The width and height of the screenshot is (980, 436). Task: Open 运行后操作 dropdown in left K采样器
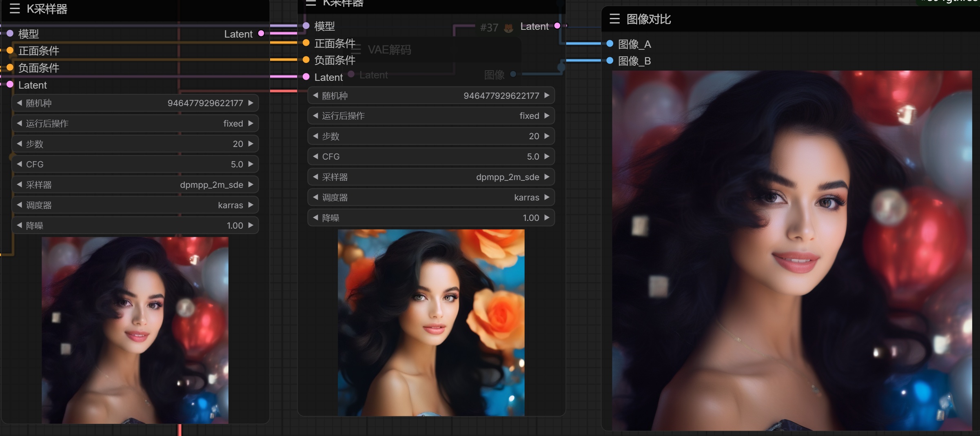135,123
